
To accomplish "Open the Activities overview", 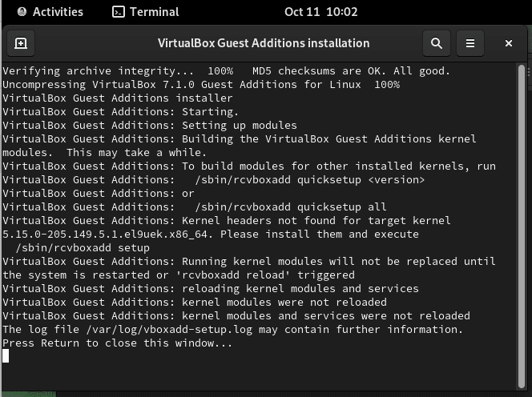I will (x=50, y=12).
